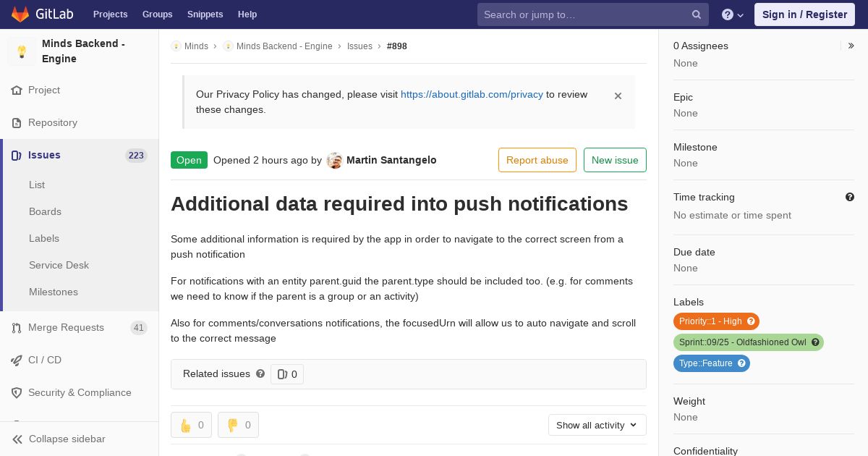The image size is (868, 456).
Task: Focus the Search or jump to field
Action: pyautogui.click(x=584, y=14)
